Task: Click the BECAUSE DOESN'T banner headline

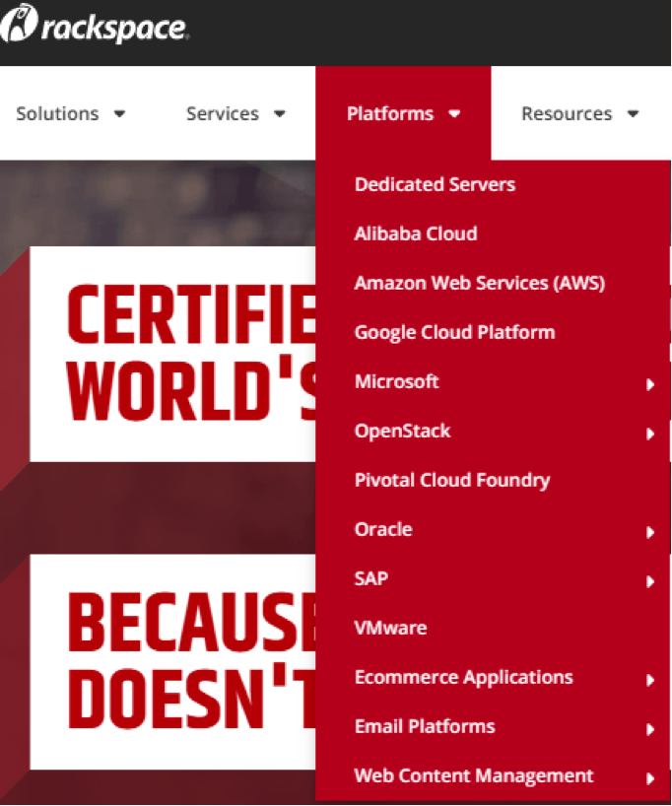Action: click(x=191, y=660)
